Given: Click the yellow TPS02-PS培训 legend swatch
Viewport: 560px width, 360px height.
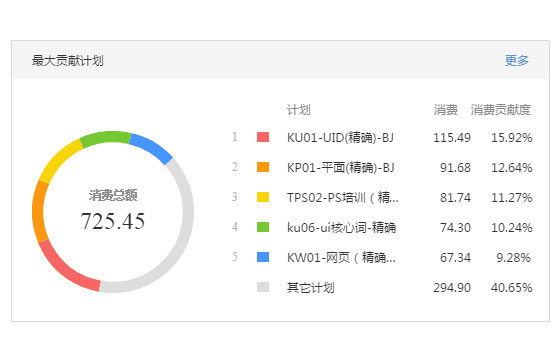Looking at the screenshot, I should pyautogui.click(x=263, y=197).
